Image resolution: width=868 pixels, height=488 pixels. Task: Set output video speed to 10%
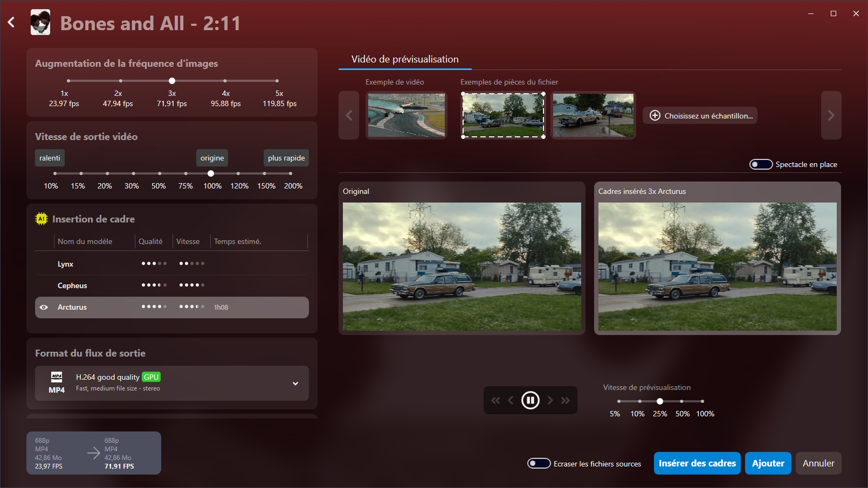click(55, 173)
